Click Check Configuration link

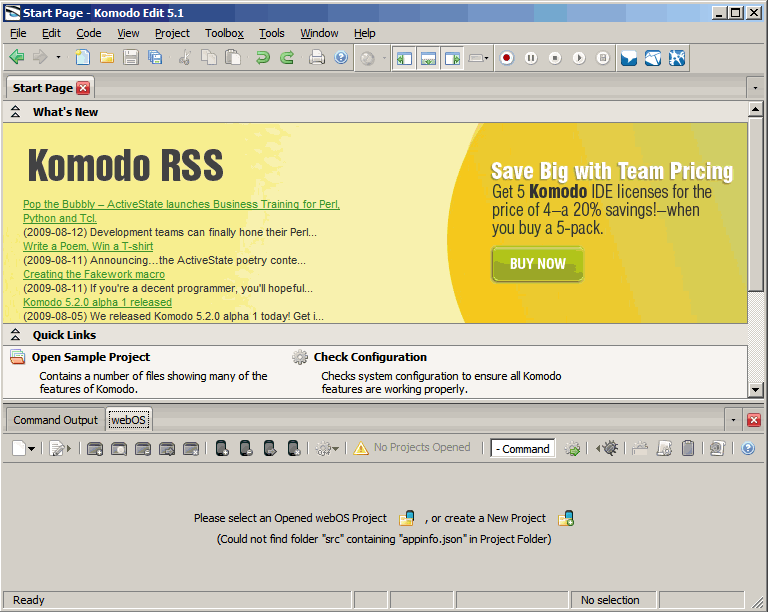(x=370, y=357)
